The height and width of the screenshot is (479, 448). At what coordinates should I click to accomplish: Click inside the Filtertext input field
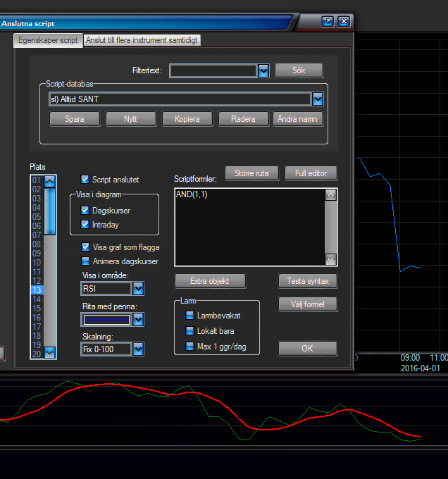click(x=213, y=70)
